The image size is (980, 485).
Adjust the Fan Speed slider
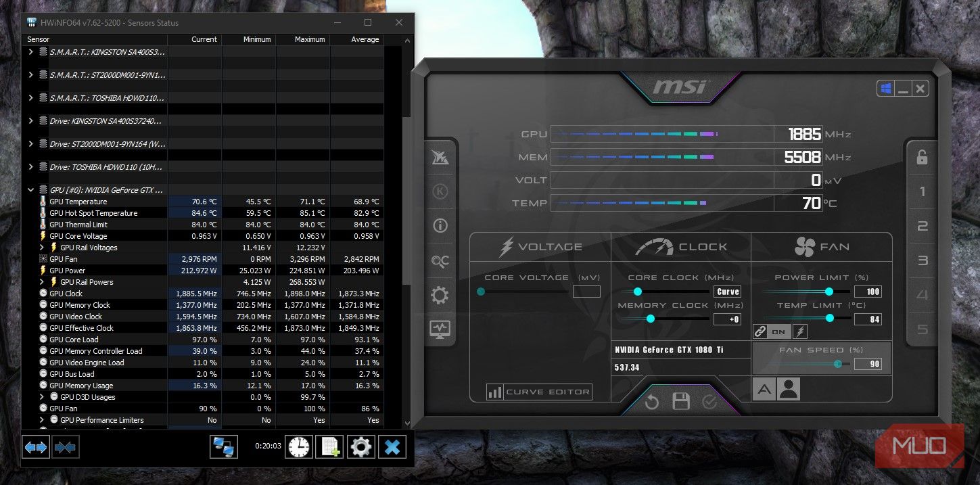837,363
